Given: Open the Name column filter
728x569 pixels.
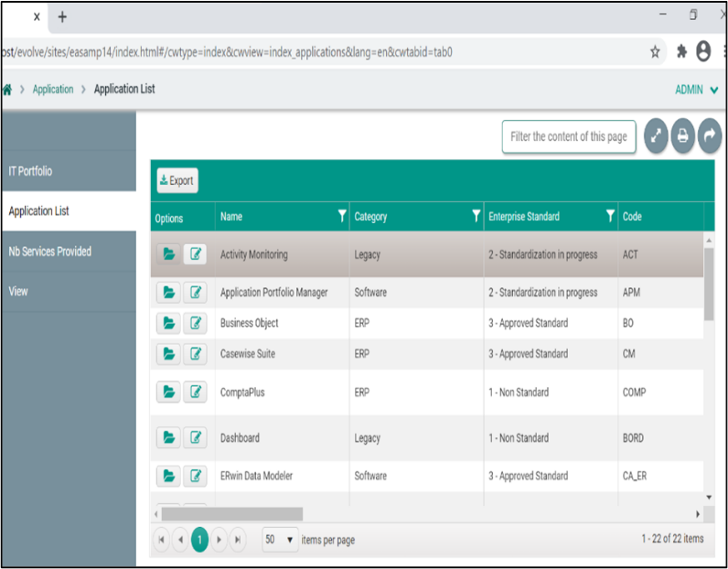Looking at the screenshot, I should point(342,216).
